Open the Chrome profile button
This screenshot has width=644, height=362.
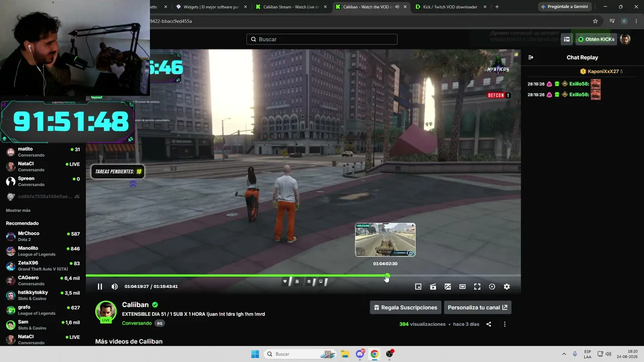coord(624,21)
